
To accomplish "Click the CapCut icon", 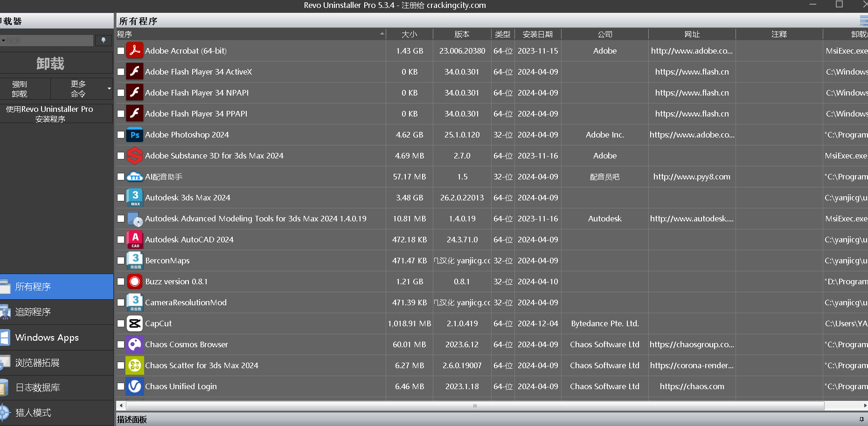I will [135, 323].
